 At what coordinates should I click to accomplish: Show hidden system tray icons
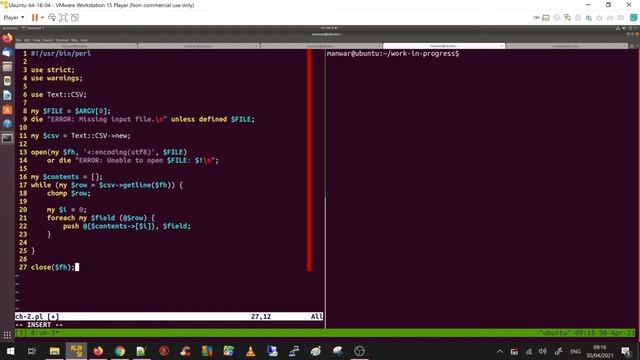coord(500,351)
